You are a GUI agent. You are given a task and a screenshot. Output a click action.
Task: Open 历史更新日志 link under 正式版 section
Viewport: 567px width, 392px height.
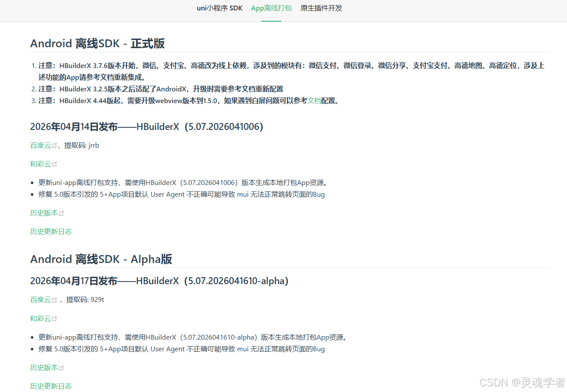pyautogui.click(x=51, y=231)
